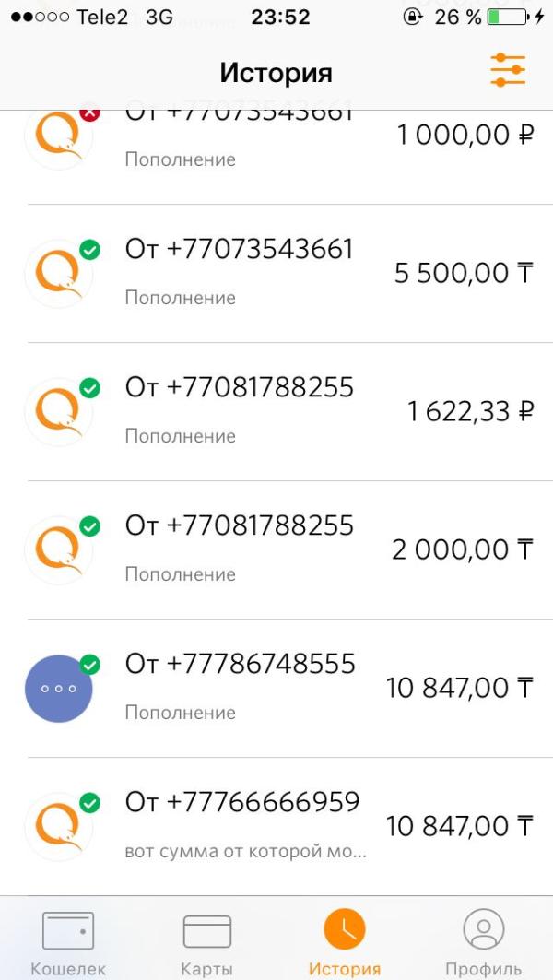Open transaction from +77081788255 for 1 622,33 ₽
This screenshot has height=980, width=553.
point(290,412)
